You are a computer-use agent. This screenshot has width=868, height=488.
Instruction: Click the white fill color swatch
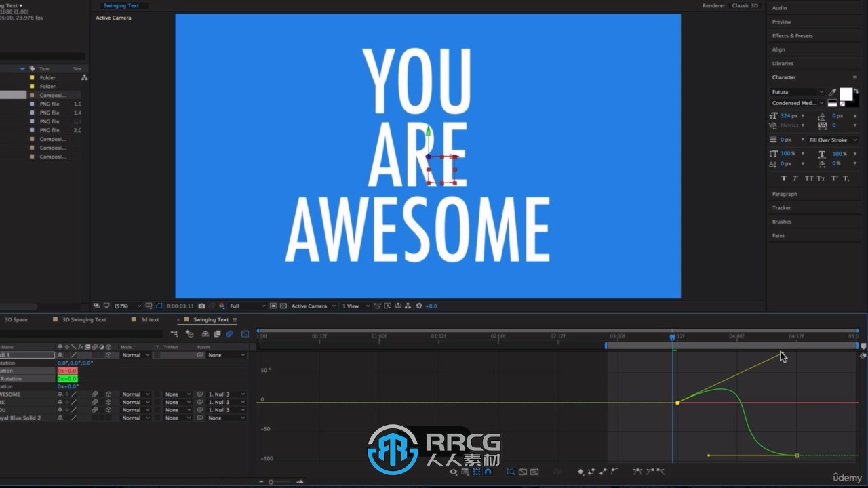pos(846,94)
